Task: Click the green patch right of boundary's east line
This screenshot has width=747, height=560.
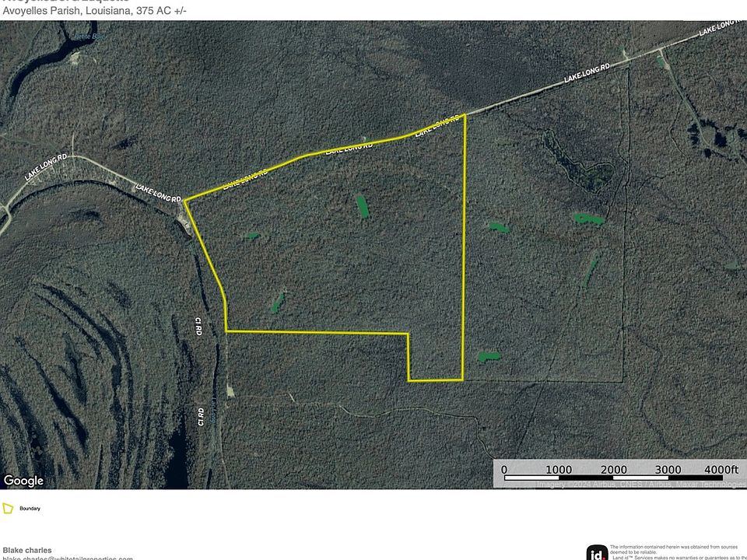Action: click(498, 228)
